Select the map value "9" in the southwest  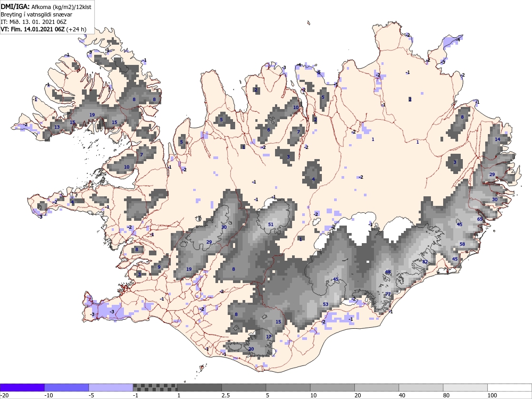click(x=159, y=267)
